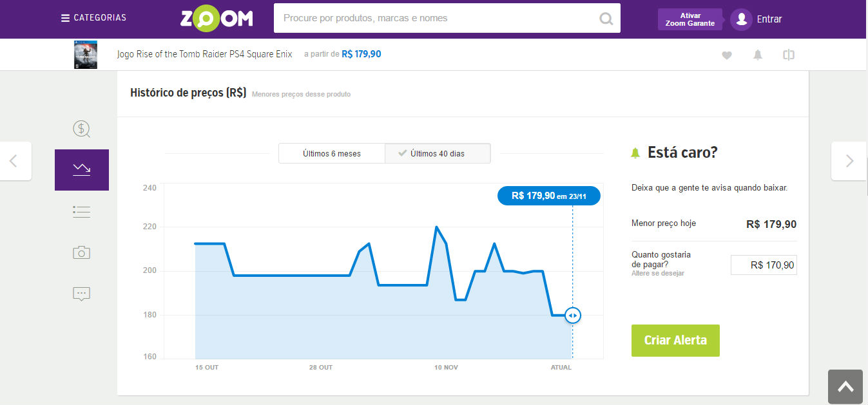This screenshot has height=405, width=868.
Task: Click the ATUAL axis label
Action: click(x=561, y=368)
